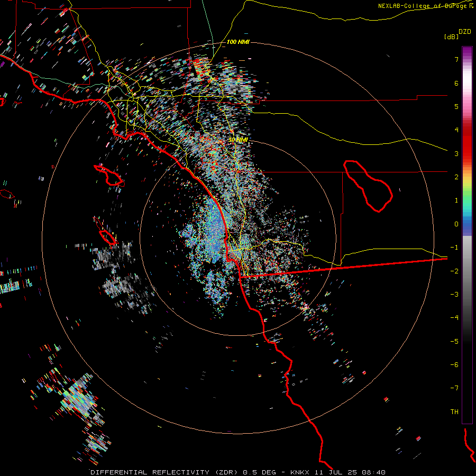
Task: Select the -1 value on color scale
Action: 454,248
